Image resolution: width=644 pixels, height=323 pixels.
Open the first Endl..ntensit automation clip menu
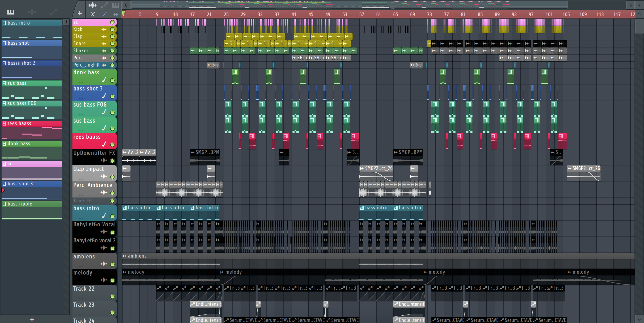tap(193, 304)
